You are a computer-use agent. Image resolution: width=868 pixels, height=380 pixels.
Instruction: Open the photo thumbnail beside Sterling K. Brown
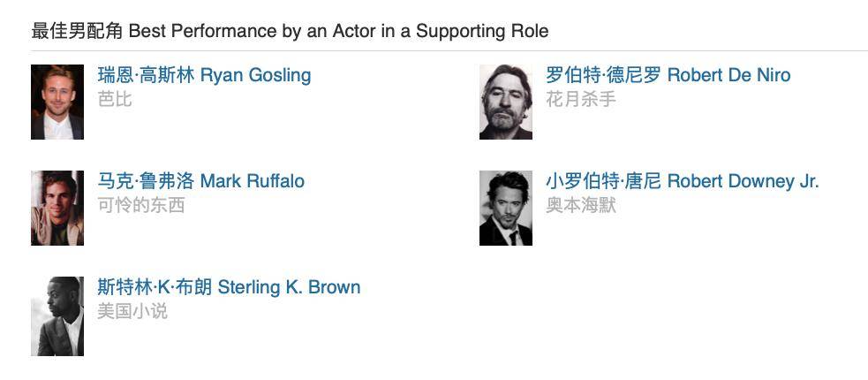coord(57,315)
